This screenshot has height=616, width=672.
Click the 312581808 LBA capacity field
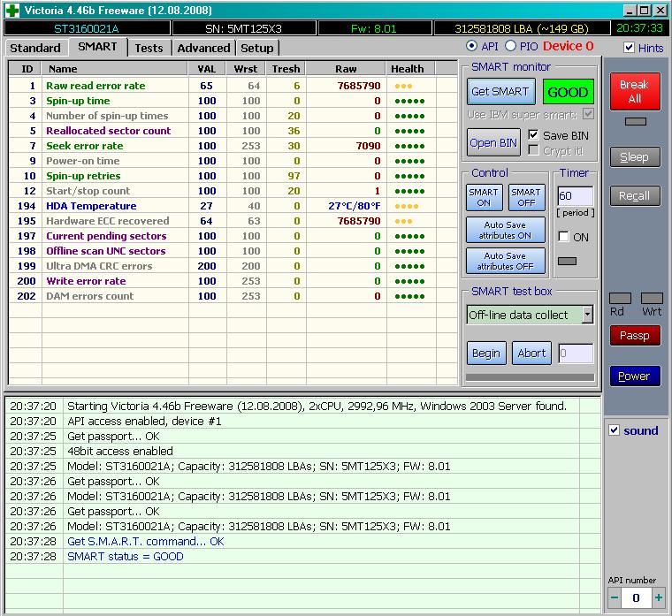pos(522,28)
